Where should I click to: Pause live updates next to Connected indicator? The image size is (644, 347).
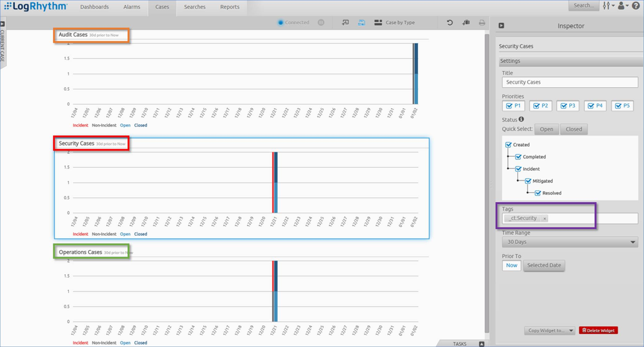pos(321,22)
